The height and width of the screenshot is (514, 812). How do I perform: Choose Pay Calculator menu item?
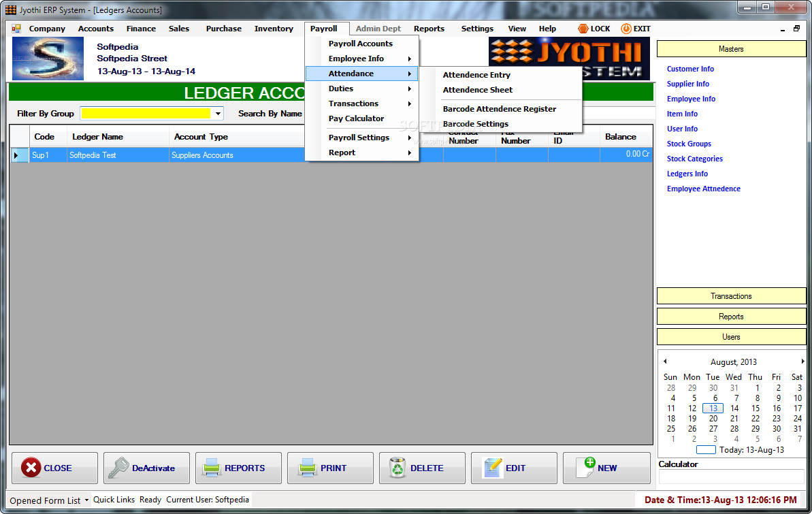[x=356, y=118]
